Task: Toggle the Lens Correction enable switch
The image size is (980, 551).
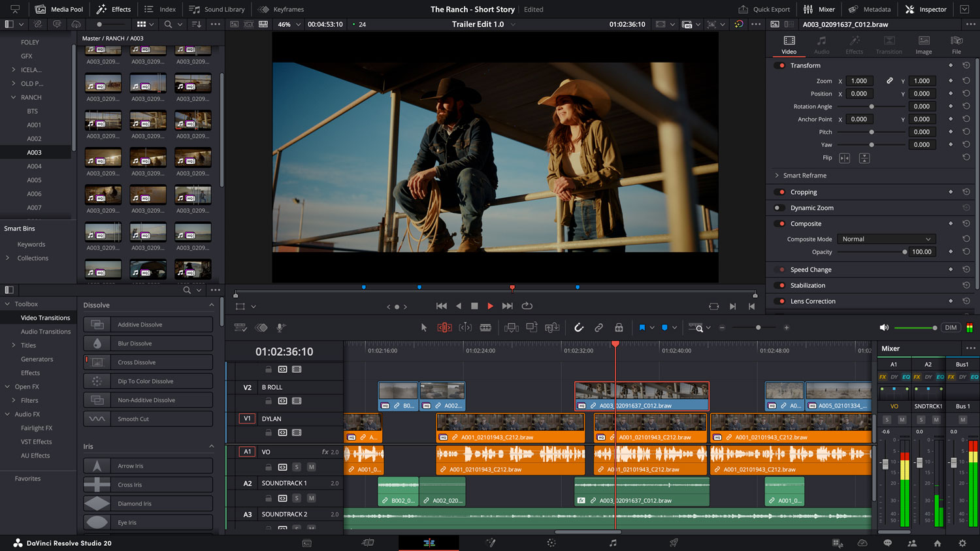Action: (x=780, y=301)
